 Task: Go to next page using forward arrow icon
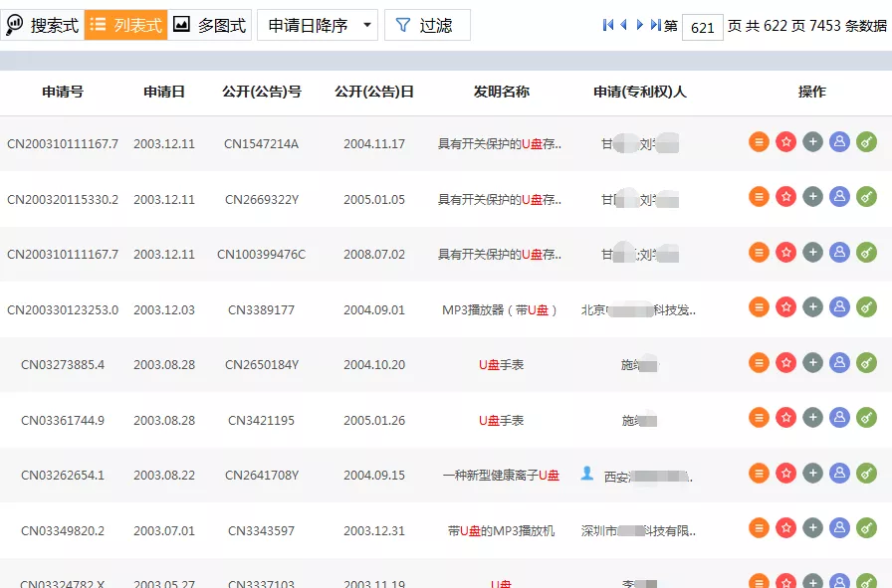pos(638,26)
